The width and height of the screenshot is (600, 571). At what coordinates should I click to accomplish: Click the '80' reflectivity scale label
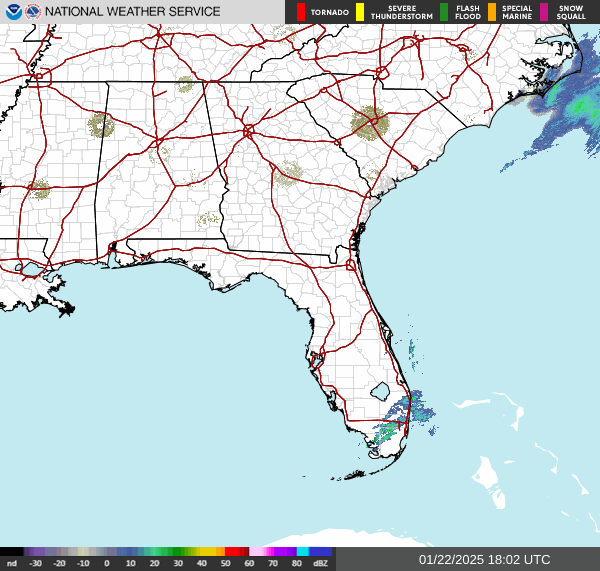(297, 563)
